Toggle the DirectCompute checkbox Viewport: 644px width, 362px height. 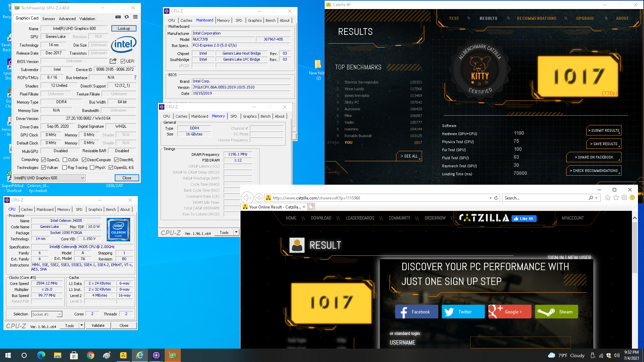point(84,160)
